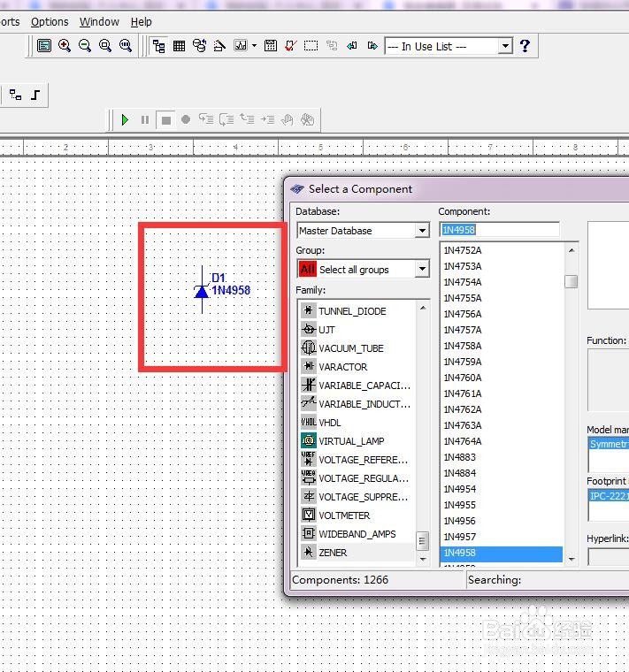Click the D1 1N4958 zener diode on canvas
This screenshot has width=629, height=672.
pyautogui.click(x=202, y=290)
